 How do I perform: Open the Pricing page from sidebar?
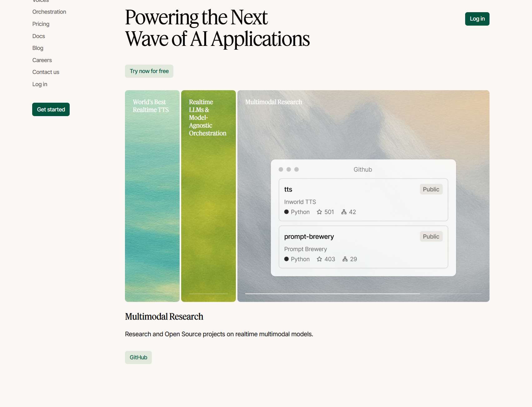point(41,24)
